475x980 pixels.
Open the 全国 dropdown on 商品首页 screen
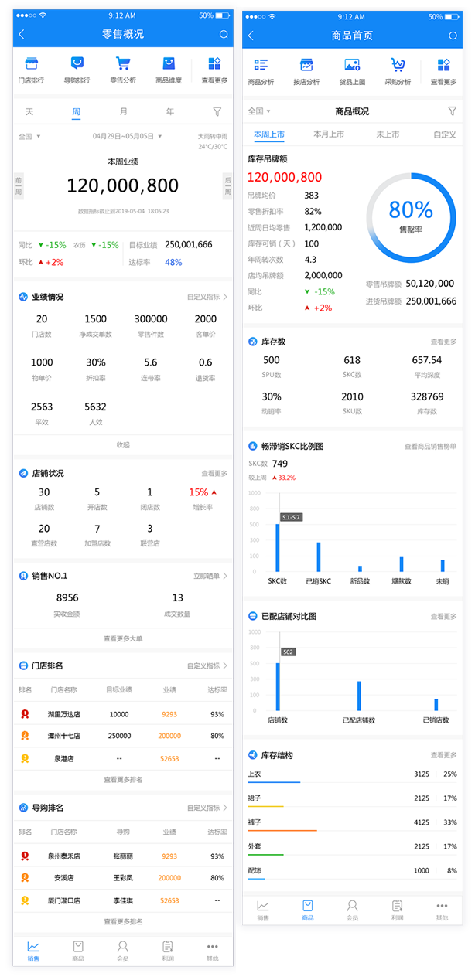[x=259, y=111]
